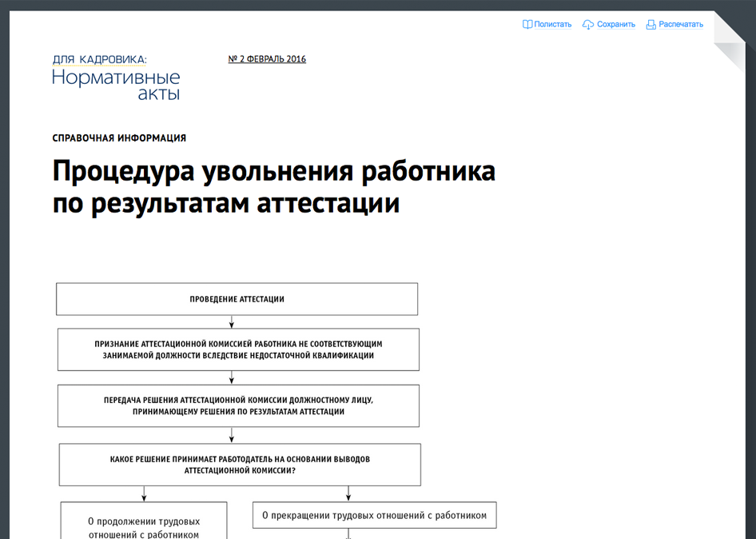Click the Полистать open-book icon
The width and height of the screenshot is (756, 539).
pos(527,25)
